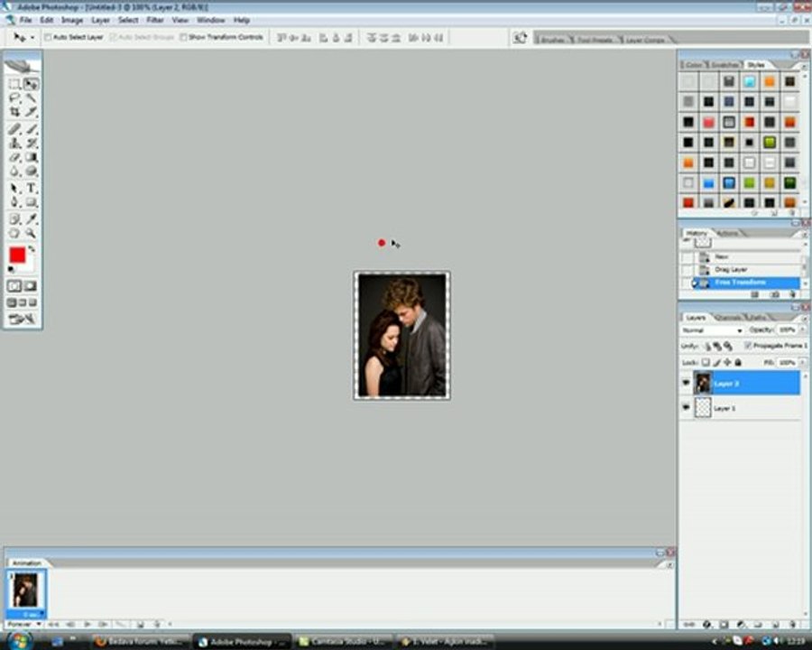Play the animation

pyautogui.click(x=87, y=624)
